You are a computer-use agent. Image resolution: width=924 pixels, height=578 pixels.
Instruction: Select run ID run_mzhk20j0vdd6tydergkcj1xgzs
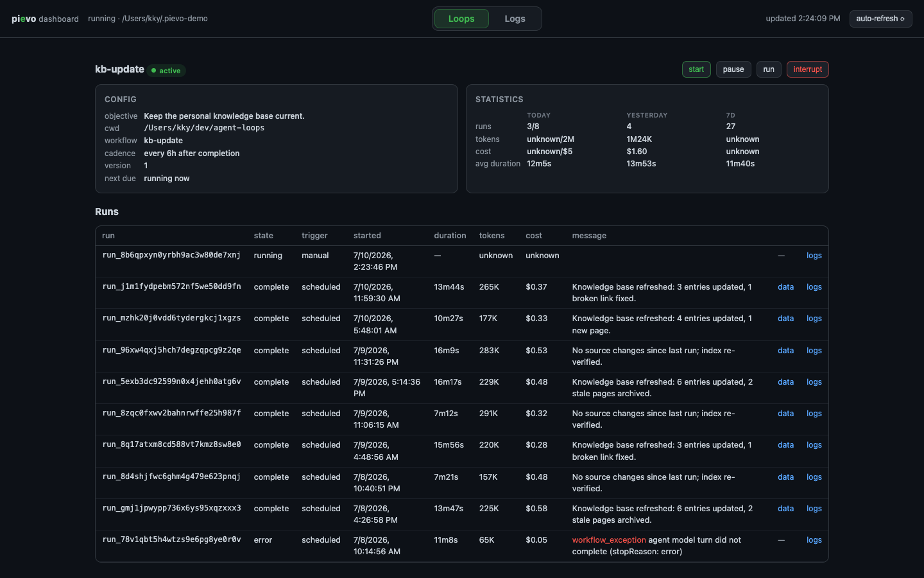(171, 318)
